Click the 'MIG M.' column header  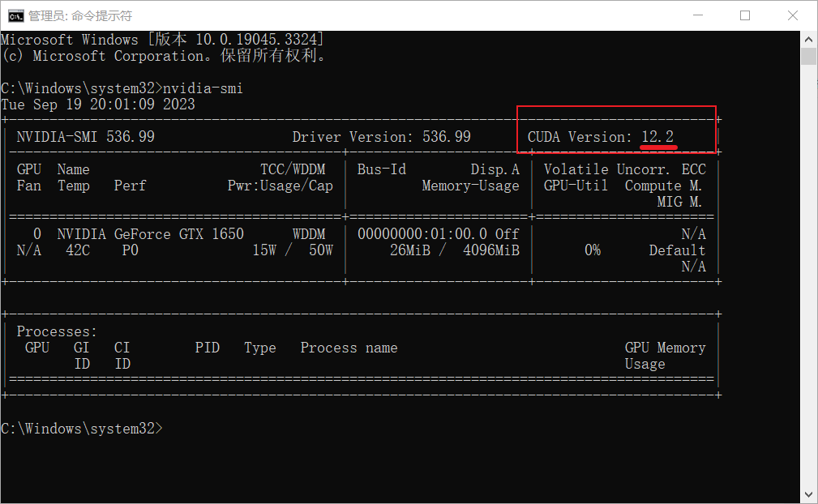pyautogui.click(x=679, y=202)
